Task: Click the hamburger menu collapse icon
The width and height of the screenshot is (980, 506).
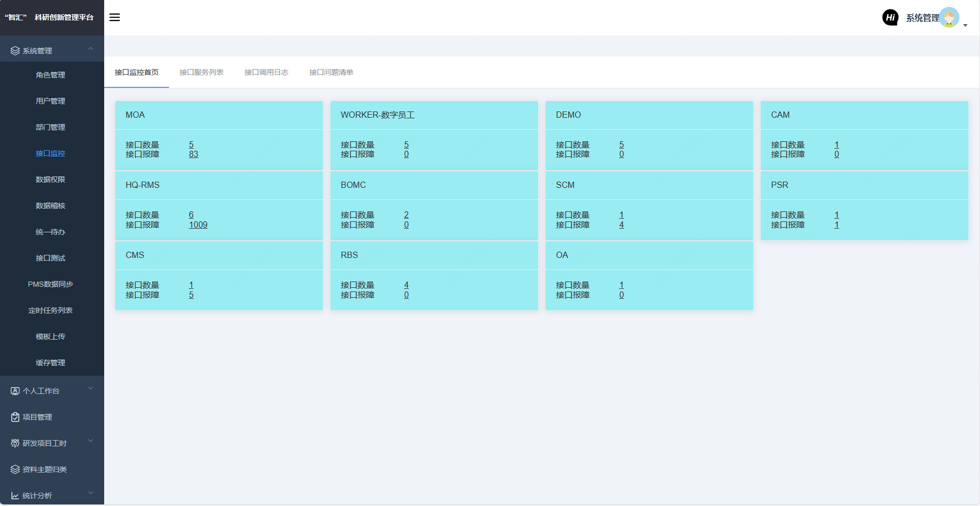Action: tap(115, 17)
